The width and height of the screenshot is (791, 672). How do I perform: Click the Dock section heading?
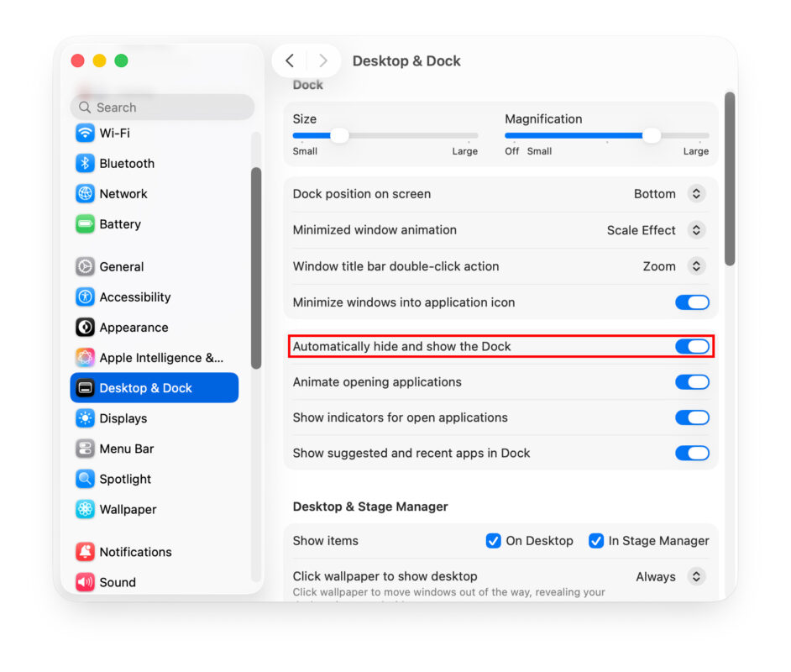307,85
